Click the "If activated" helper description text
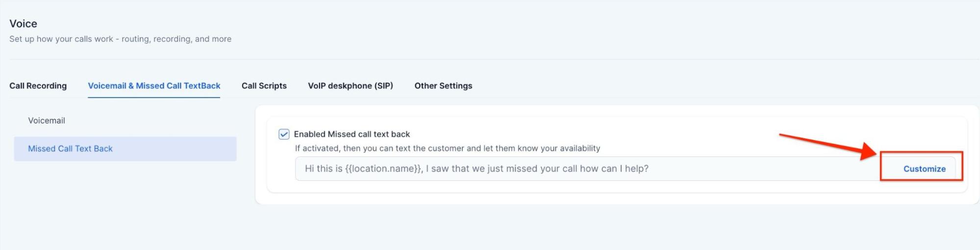This screenshot has height=250, width=980. click(x=447, y=149)
